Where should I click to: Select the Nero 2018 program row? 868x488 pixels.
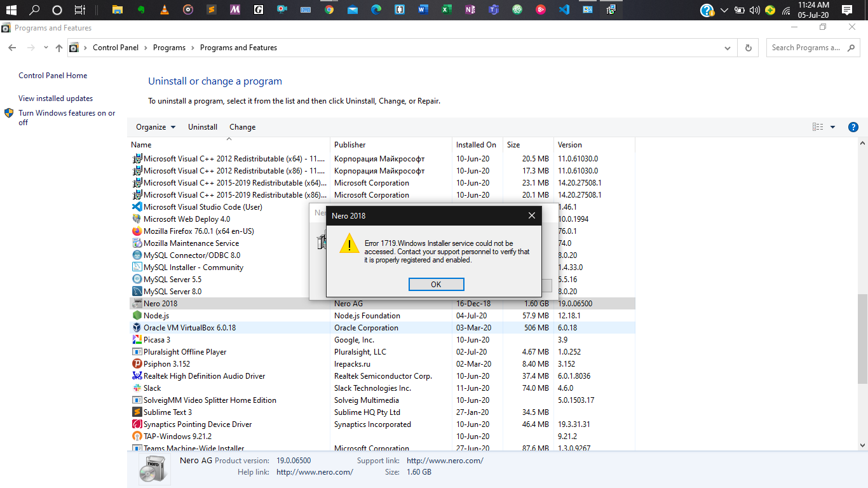(381, 304)
